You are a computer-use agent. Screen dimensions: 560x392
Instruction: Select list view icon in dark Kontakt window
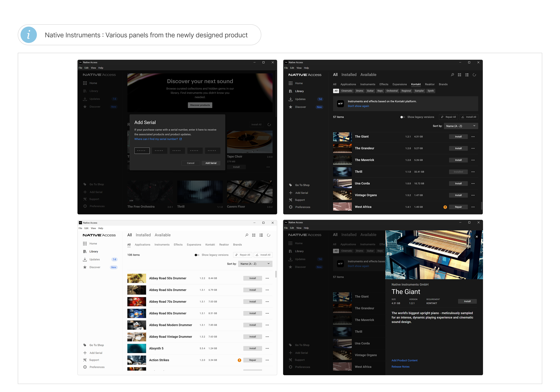tap(467, 75)
